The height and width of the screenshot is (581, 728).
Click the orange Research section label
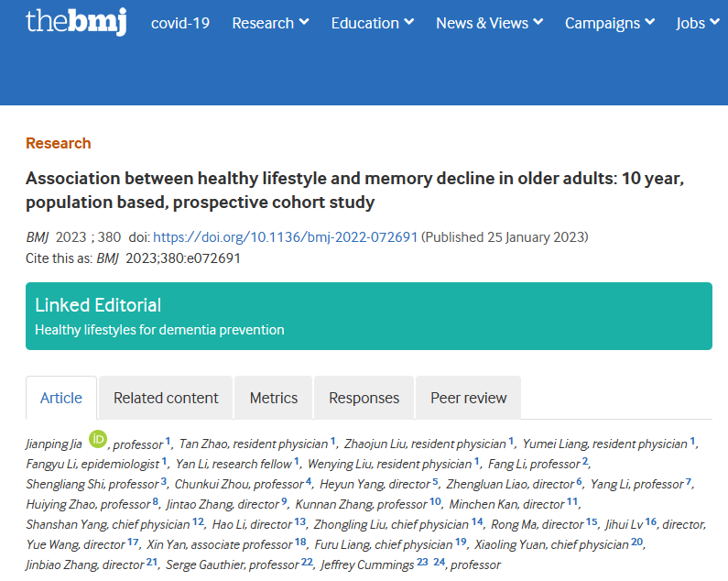pyautogui.click(x=59, y=143)
